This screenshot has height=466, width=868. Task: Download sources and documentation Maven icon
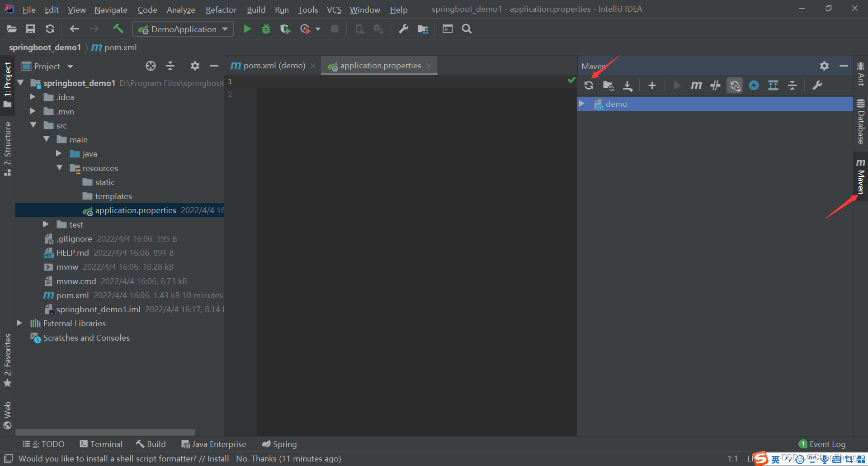click(628, 85)
